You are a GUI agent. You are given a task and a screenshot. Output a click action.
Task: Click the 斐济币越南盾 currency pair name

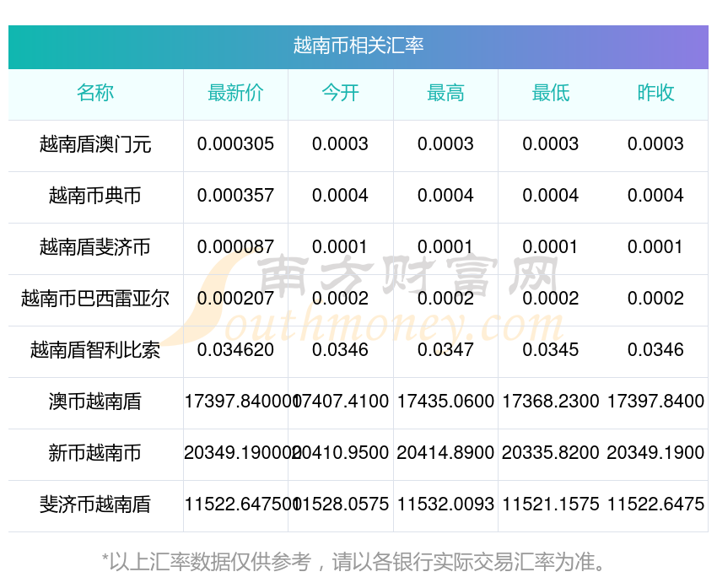[x=95, y=504]
